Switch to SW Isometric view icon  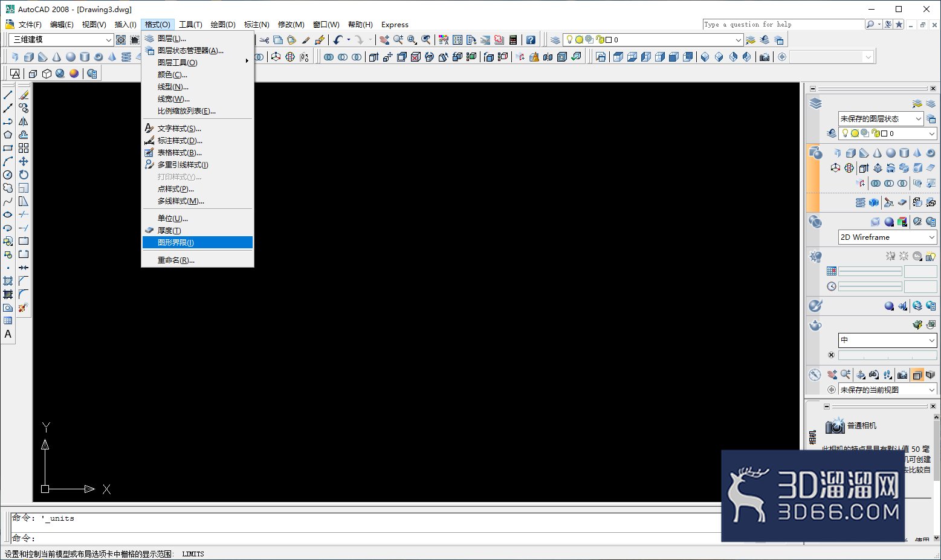(705, 57)
